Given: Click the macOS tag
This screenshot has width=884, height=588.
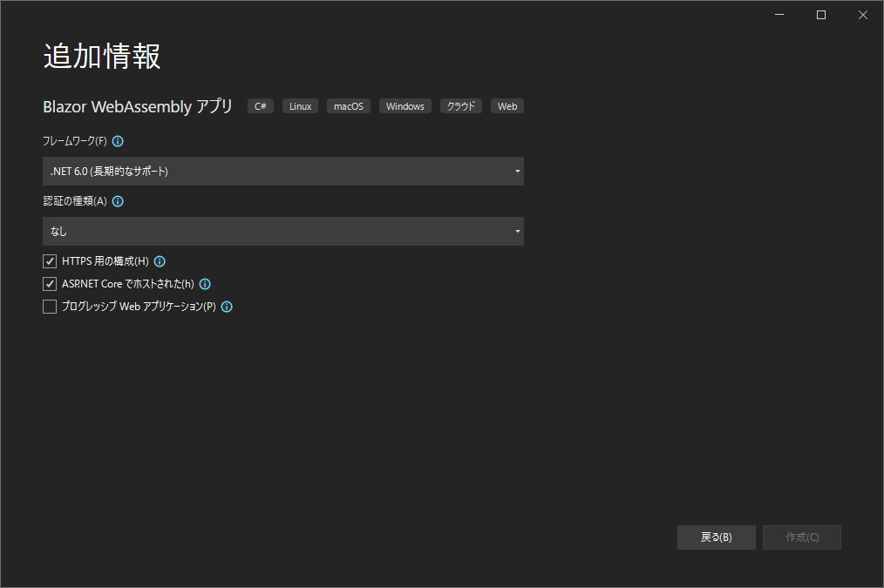Looking at the screenshot, I should 349,106.
